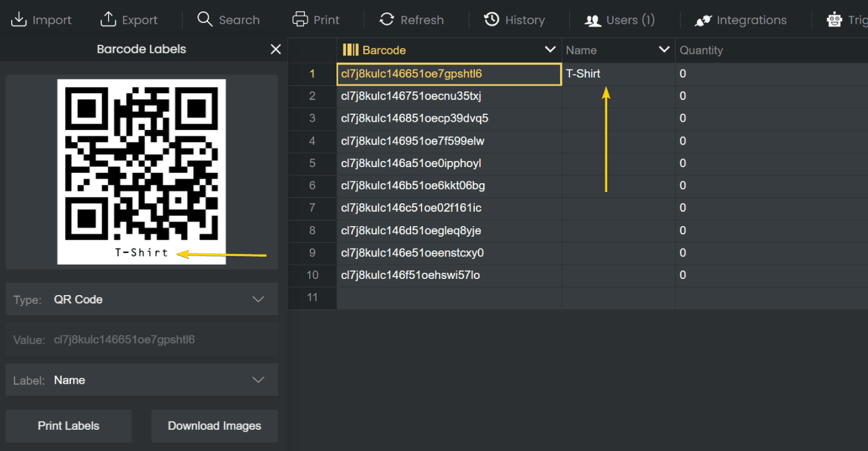Click the History clock icon
The width and height of the screenshot is (868, 451).
coord(492,19)
